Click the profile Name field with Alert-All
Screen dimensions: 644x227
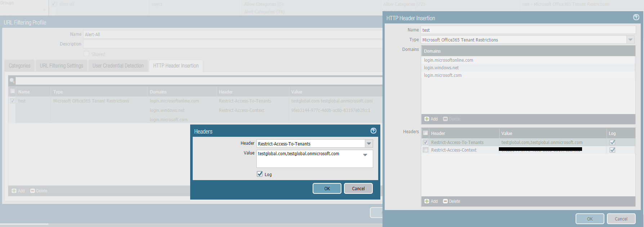click(x=233, y=34)
